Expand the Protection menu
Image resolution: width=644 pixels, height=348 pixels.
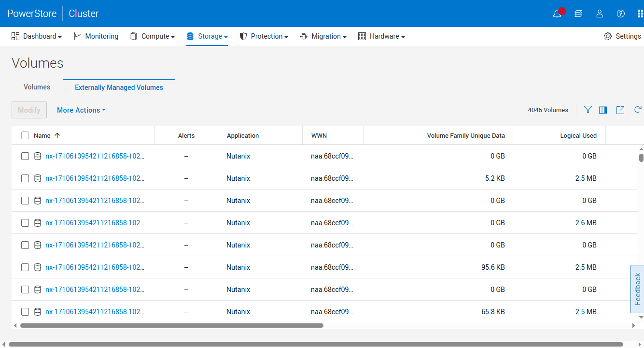point(264,36)
